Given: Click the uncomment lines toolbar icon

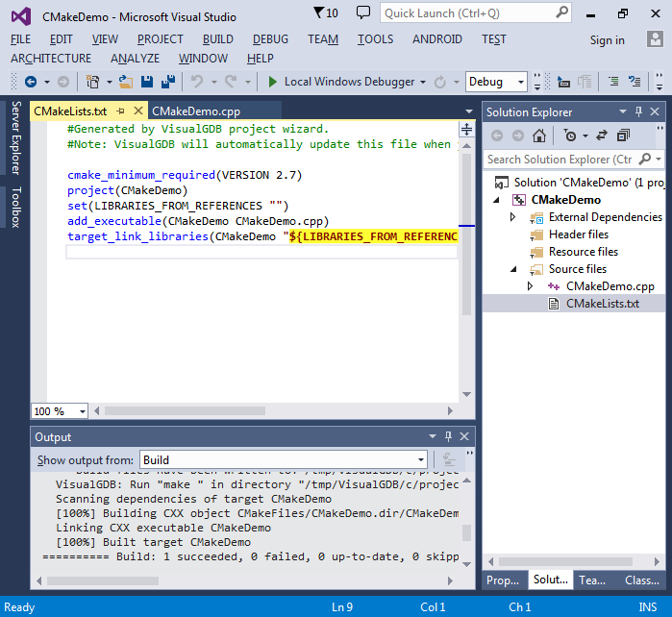Looking at the screenshot, I should point(635,82).
